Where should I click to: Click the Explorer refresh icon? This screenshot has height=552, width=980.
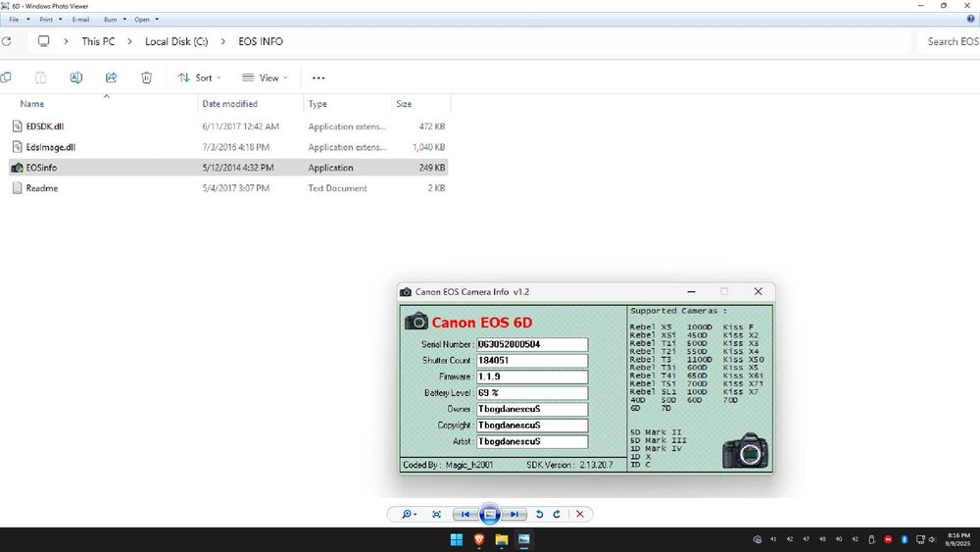(x=6, y=41)
